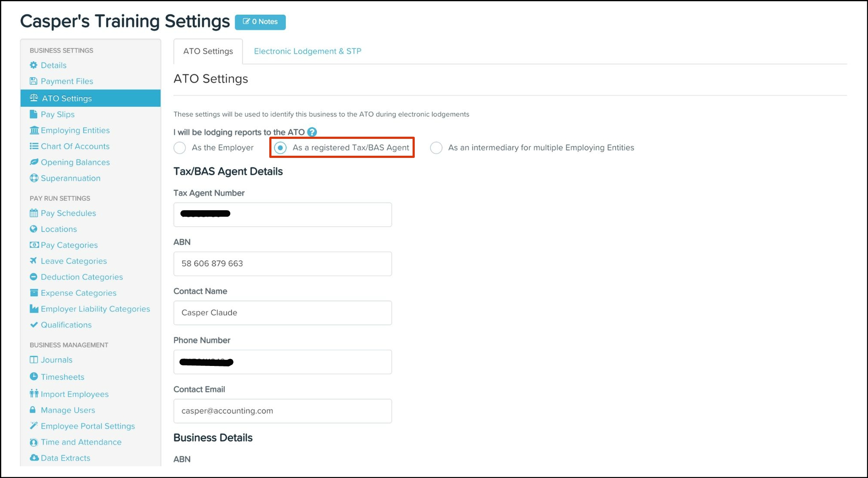Click the Contact Name input field
Image resolution: width=868 pixels, height=478 pixels.
282,313
